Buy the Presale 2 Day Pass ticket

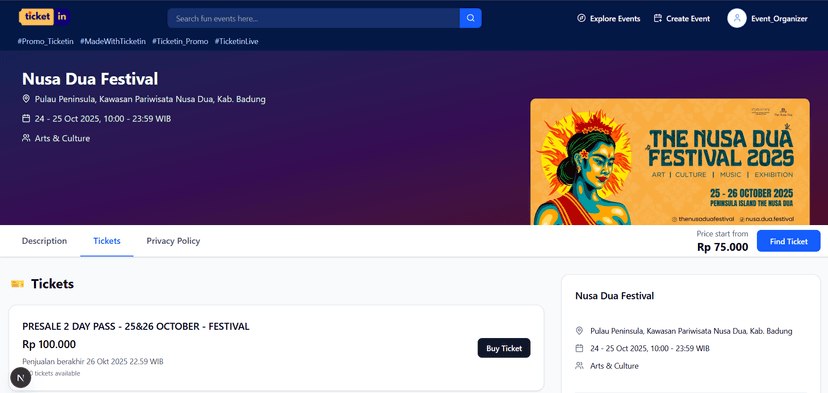tap(504, 348)
